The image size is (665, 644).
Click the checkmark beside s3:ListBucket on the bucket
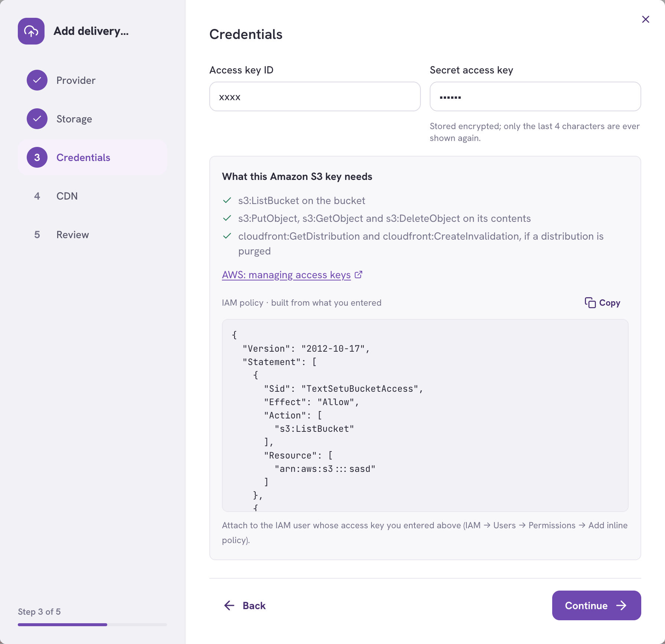click(227, 200)
